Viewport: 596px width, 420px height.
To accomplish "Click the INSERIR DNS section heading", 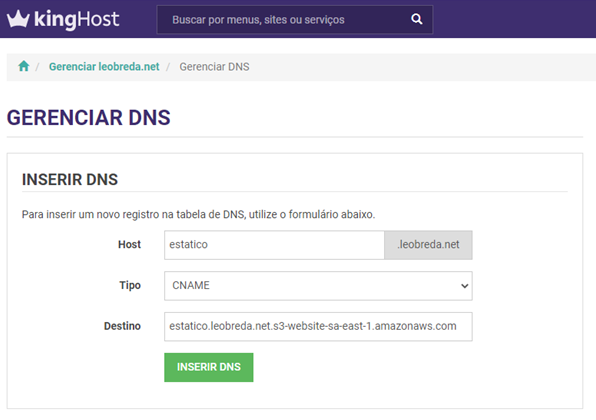I will click(x=70, y=179).
